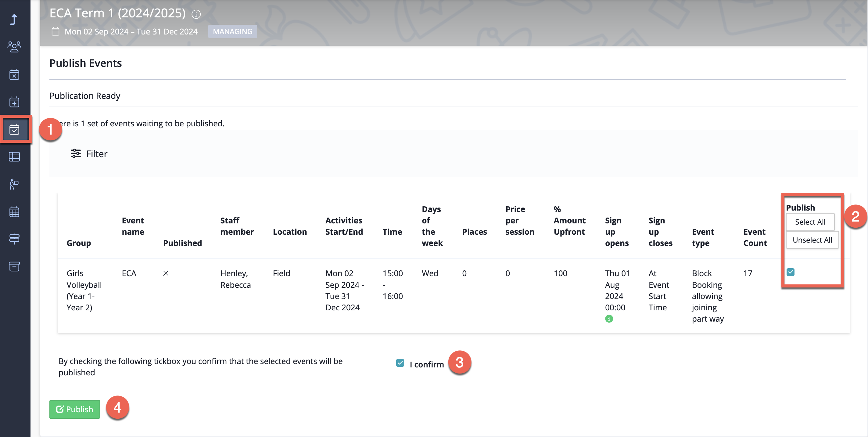Open the calendar grid sidebar icon
This screenshot has width=868, height=437.
pos(14,212)
